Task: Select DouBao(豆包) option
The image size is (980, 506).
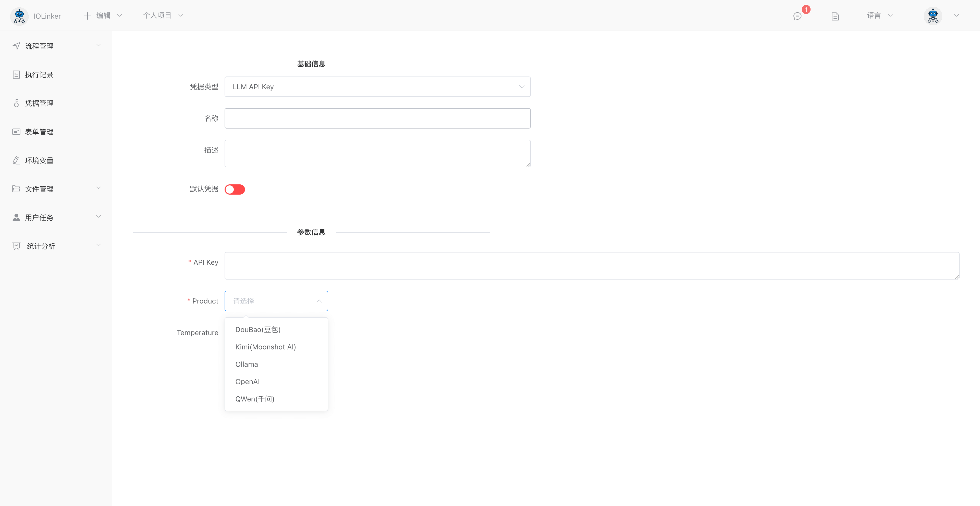Action: (x=258, y=330)
